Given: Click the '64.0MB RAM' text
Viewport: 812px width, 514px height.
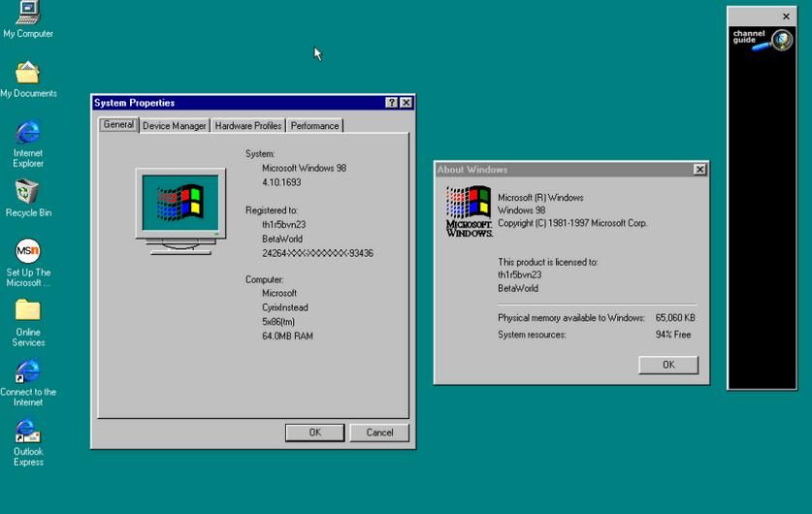Looking at the screenshot, I should coord(287,336).
